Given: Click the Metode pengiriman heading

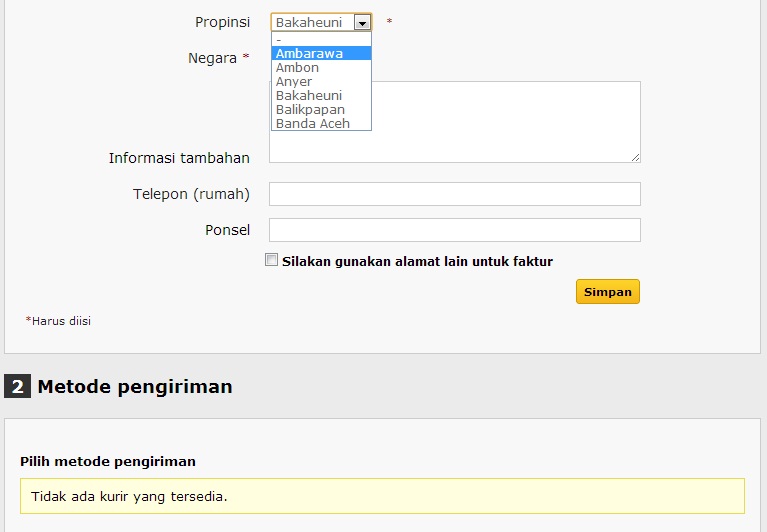Looking at the screenshot, I should pyautogui.click(x=135, y=387).
